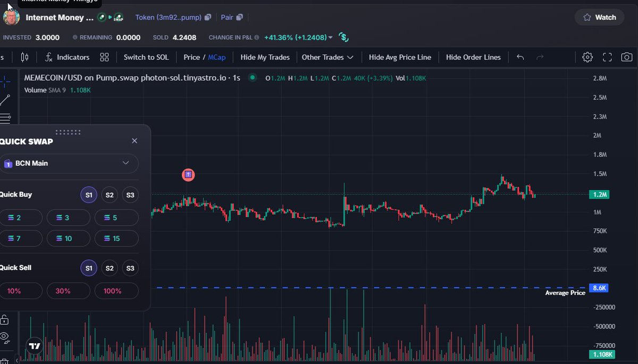Click the info icon beside REMAINING
This screenshot has width=638, height=364.
tap(75, 38)
